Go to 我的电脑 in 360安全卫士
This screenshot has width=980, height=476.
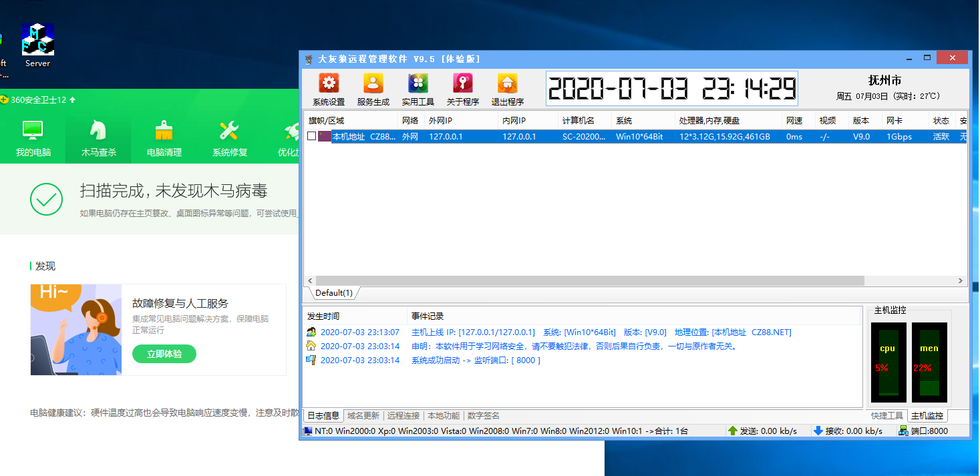coord(33,139)
